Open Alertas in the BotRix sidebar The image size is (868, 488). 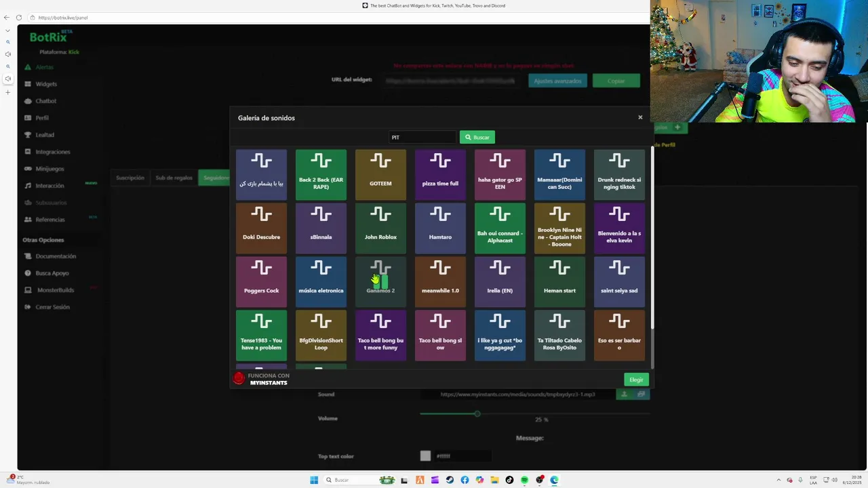pos(44,67)
